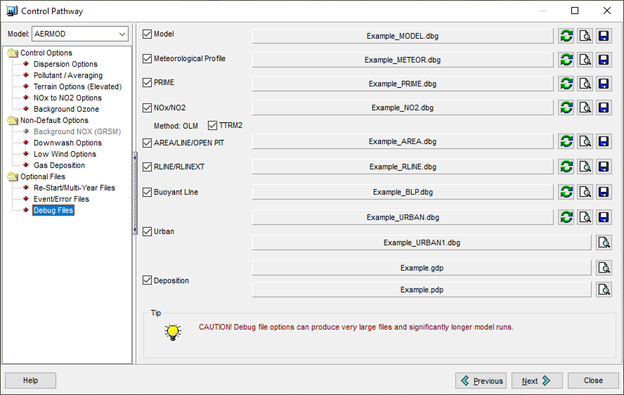
Task: Click refresh icon for Example_MODEL.dbg
Action: [x=566, y=36]
